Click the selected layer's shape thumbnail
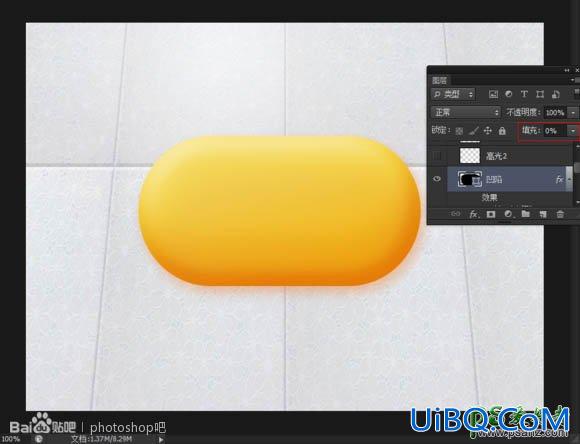The width and height of the screenshot is (580, 444). pos(470,179)
